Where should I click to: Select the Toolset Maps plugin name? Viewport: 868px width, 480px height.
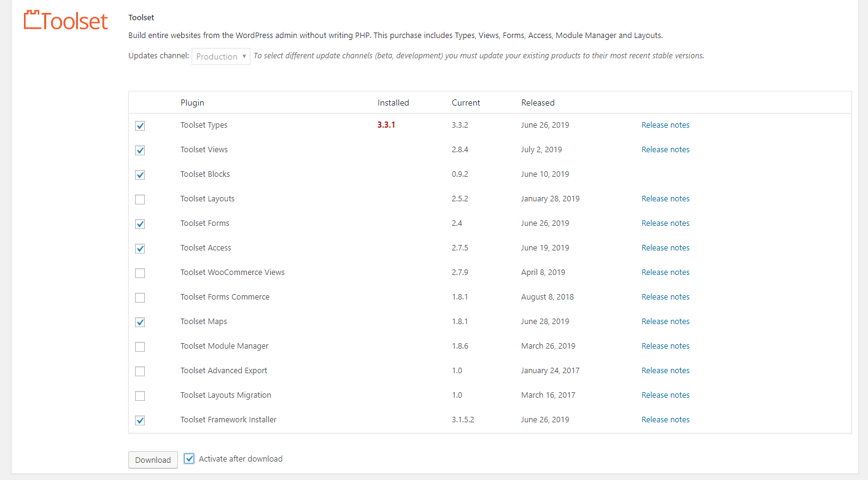click(x=204, y=322)
